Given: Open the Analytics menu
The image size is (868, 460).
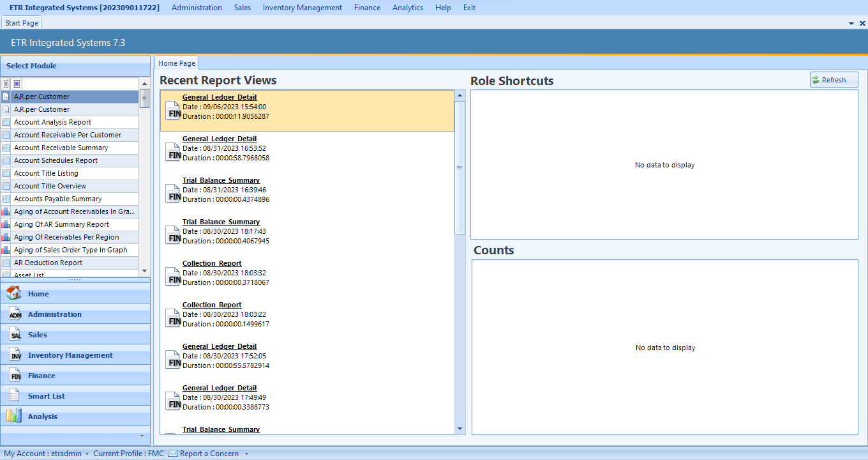Looking at the screenshot, I should tap(407, 8).
